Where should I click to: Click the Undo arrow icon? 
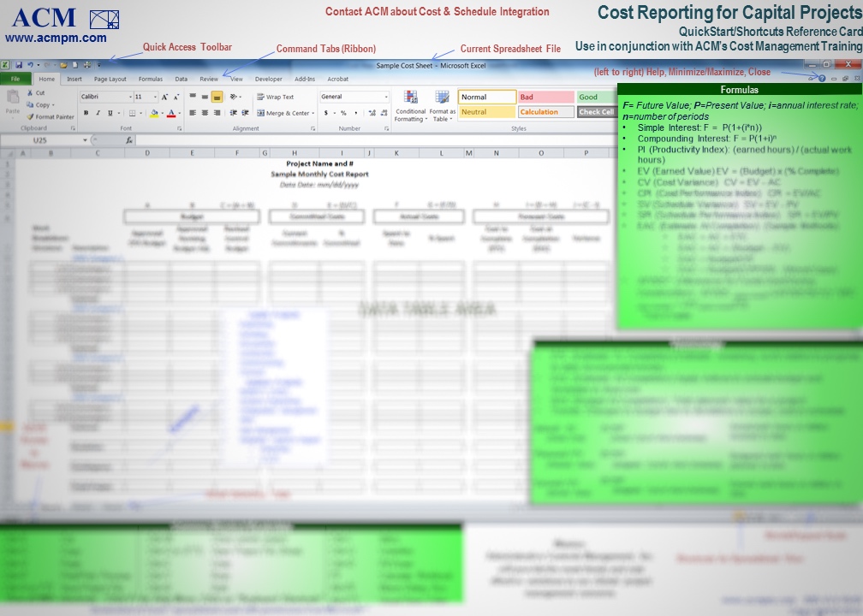30,65
